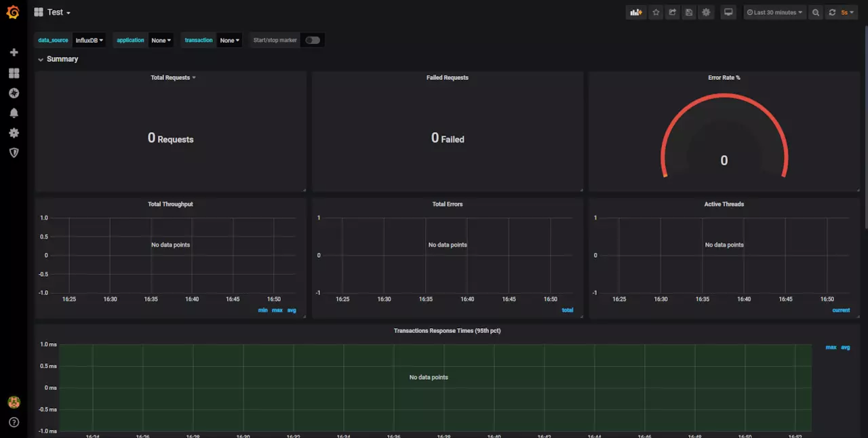This screenshot has height=438, width=868.
Task: Click total legend in Total Errors panel
Action: click(568, 310)
